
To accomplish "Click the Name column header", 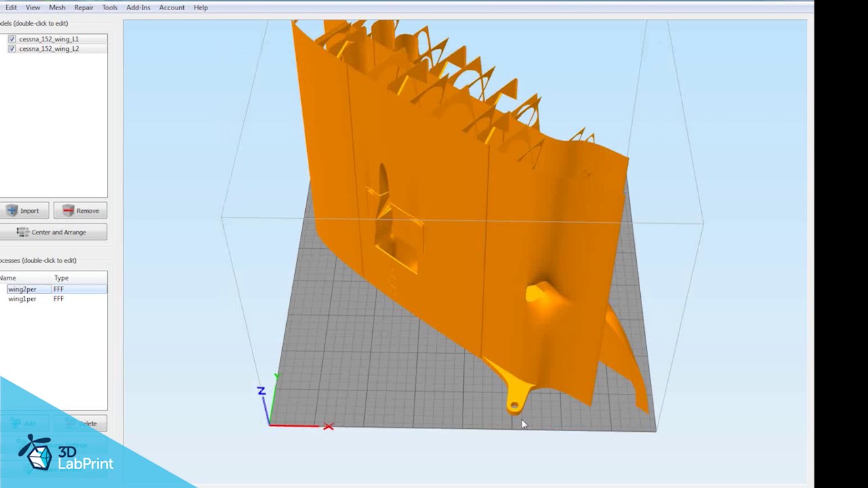I will (x=8, y=278).
